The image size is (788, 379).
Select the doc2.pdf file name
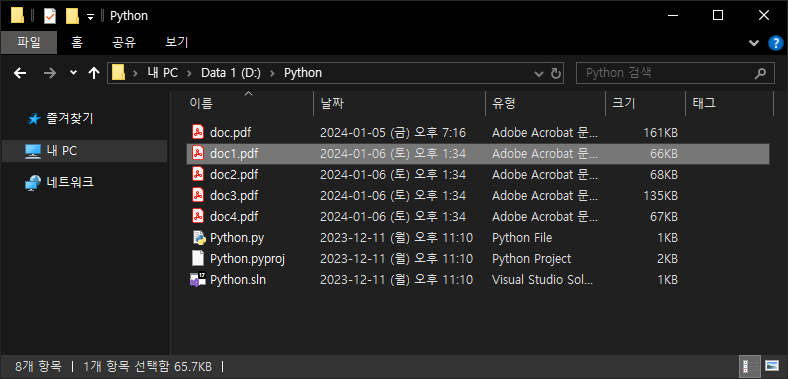coord(234,174)
